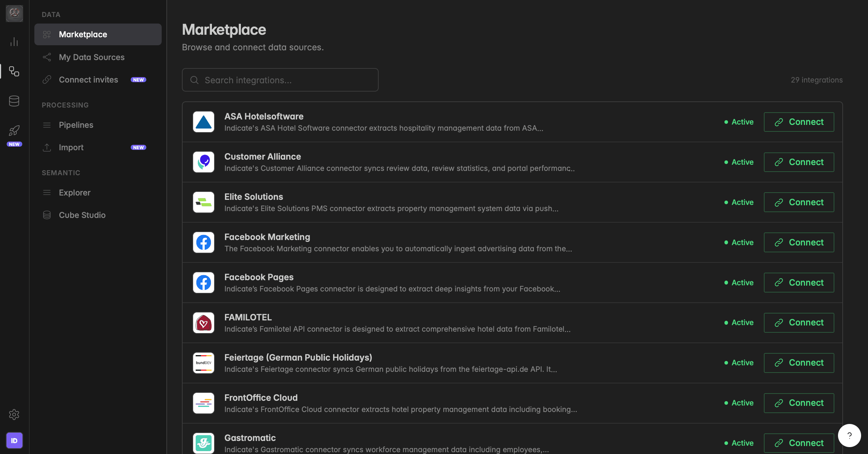Screen dimensions: 868x454
Task: Navigate to Pipelines
Action: pos(98,125)
